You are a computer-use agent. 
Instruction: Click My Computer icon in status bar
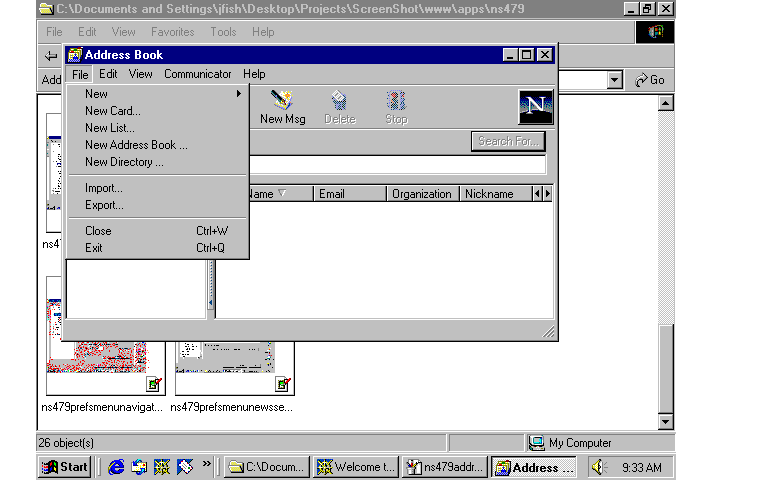537,443
